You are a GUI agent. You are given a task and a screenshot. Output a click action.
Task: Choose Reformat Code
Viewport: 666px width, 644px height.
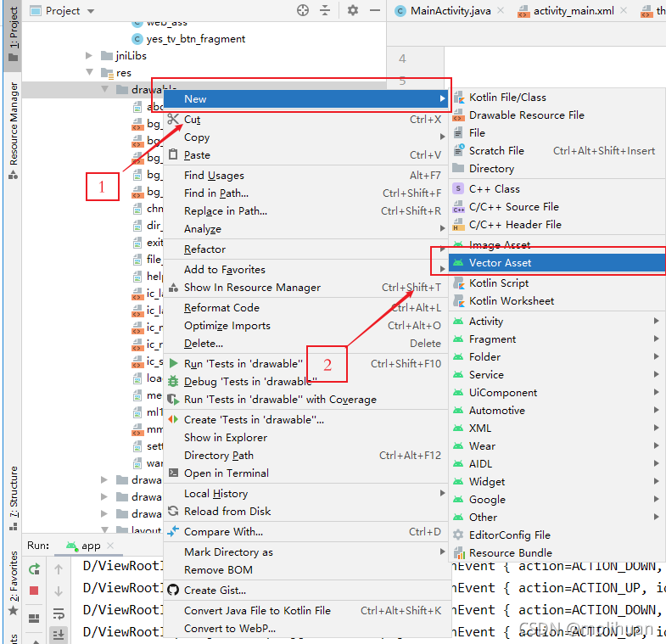pyautogui.click(x=305, y=307)
